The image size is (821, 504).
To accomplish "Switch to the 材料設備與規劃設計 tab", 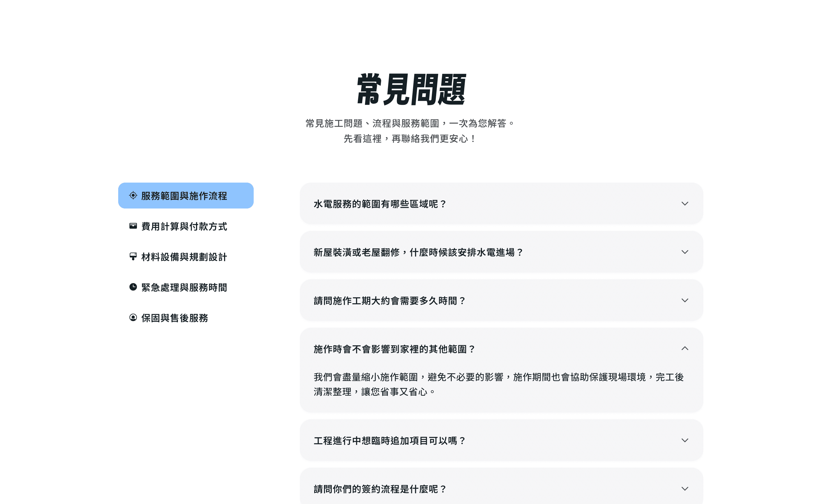I will (184, 257).
